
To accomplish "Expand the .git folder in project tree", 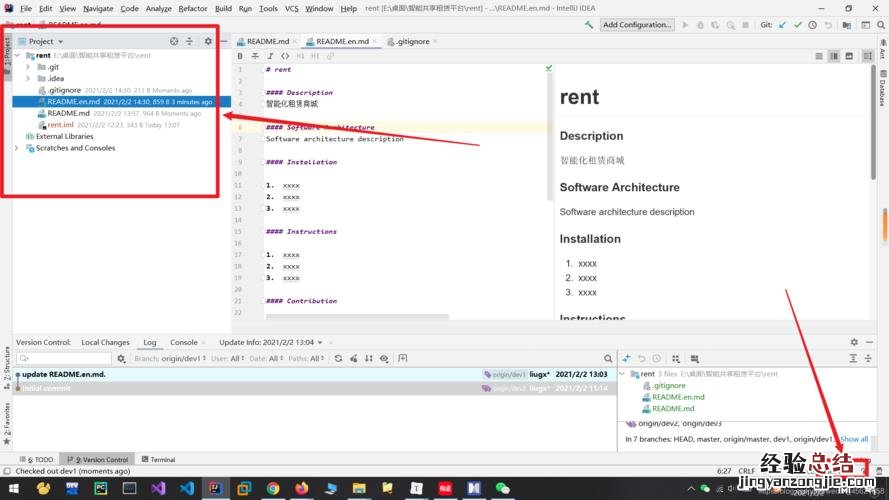I will 28,67.
